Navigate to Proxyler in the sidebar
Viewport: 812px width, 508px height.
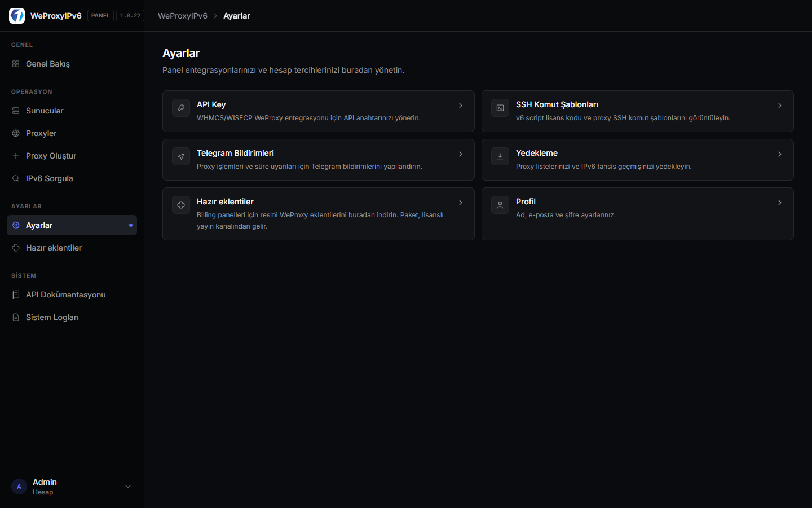pos(72,133)
